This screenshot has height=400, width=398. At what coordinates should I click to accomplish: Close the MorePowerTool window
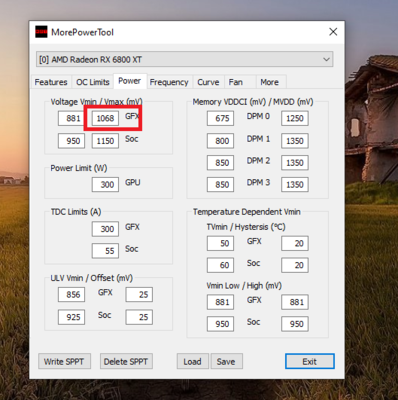point(333,32)
